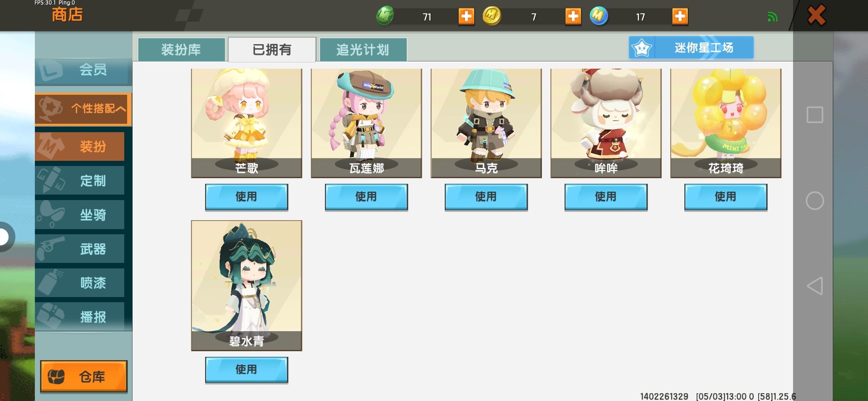This screenshot has height=401, width=868.
Task: Open the 仓库 warehouse chest
Action: (x=84, y=376)
